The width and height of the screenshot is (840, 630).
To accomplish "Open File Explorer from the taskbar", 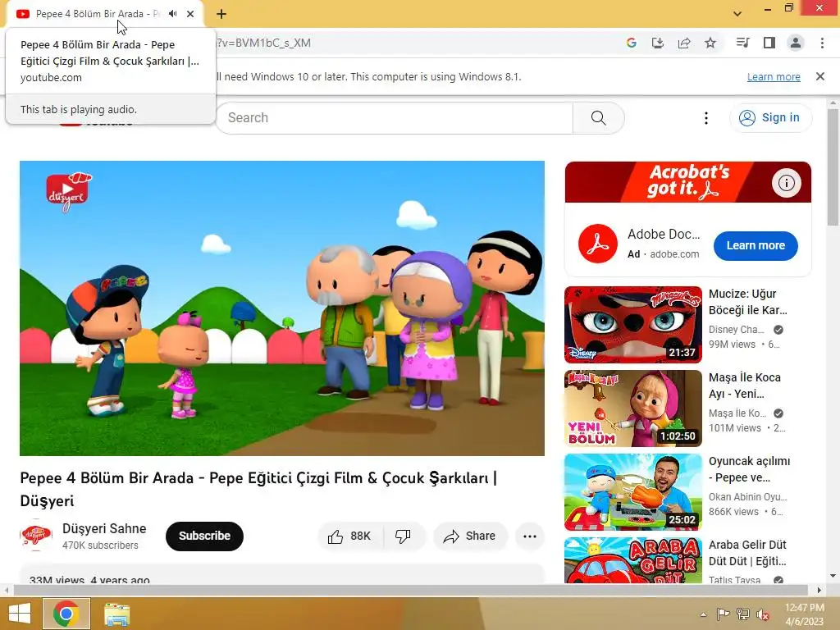I will point(116,614).
